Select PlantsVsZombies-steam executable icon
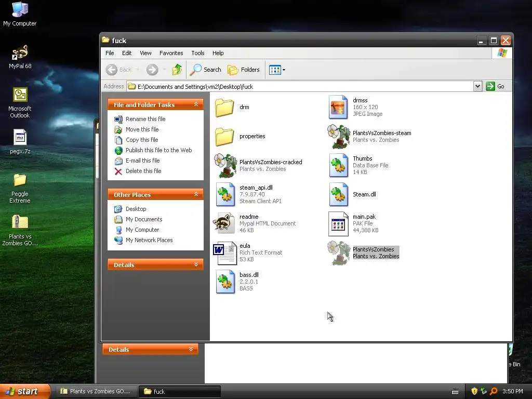The image size is (532, 399). pos(338,137)
